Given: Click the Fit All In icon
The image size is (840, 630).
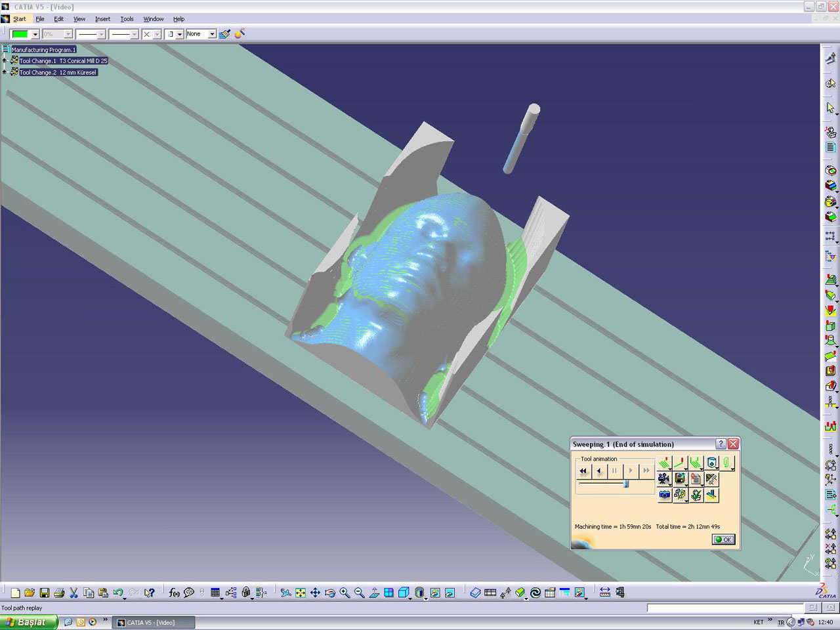Looking at the screenshot, I should coord(301,593).
